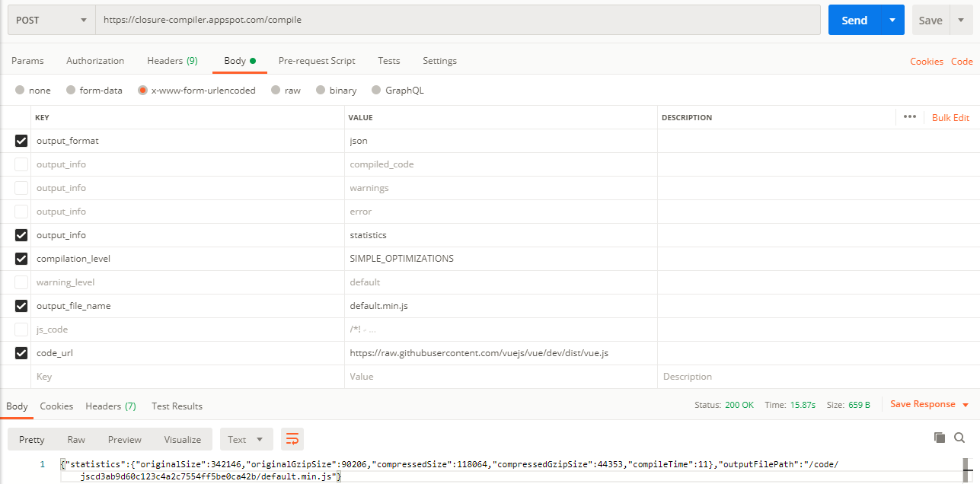Select the none body type radio
The image size is (980, 484).
click(x=20, y=90)
